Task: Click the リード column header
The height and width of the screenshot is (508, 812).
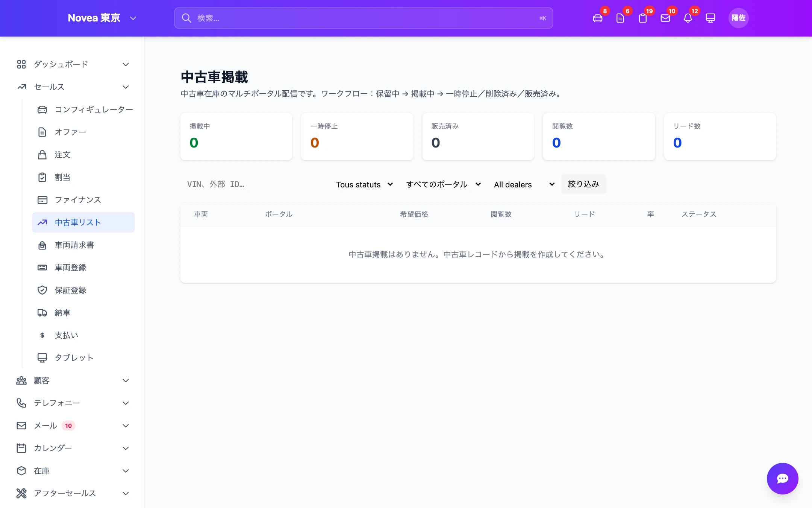Action: [585, 214]
